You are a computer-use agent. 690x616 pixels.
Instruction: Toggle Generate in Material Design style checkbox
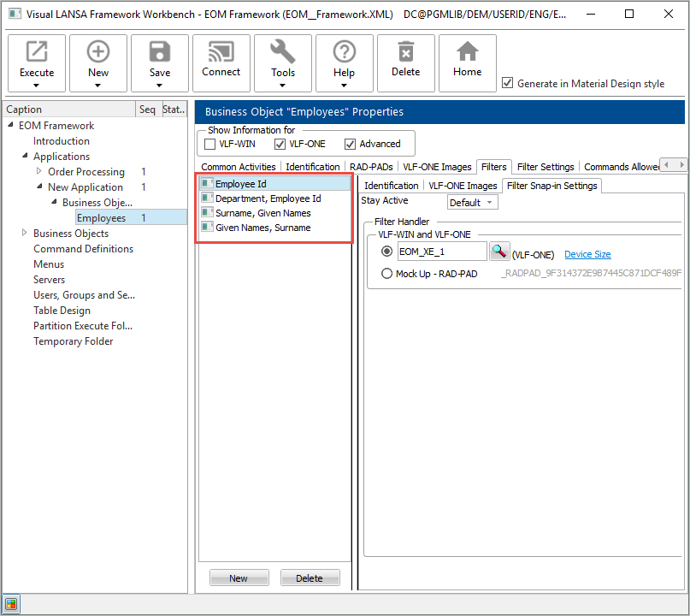click(x=507, y=83)
